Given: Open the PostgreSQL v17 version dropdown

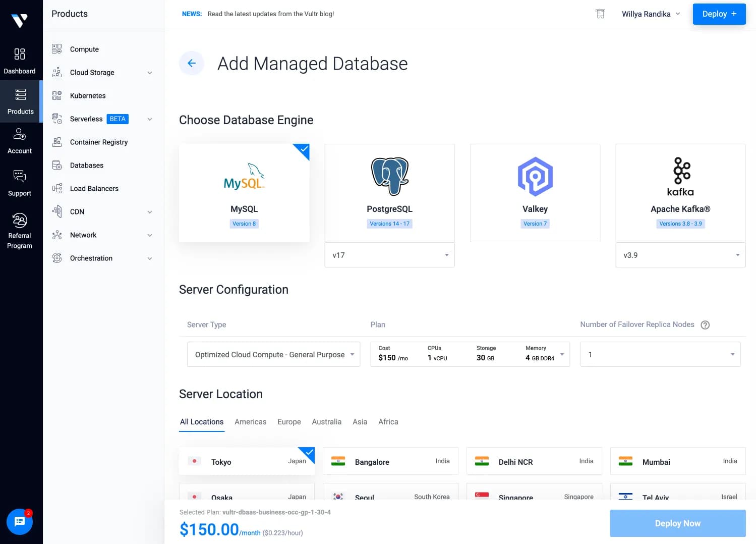Looking at the screenshot, I should tap(389, 255).
